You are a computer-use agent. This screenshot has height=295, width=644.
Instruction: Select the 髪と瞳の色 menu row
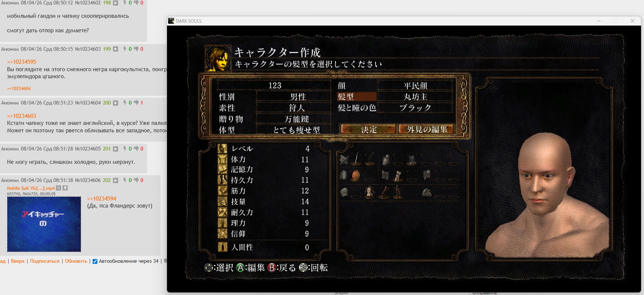[x=395, y=108]
